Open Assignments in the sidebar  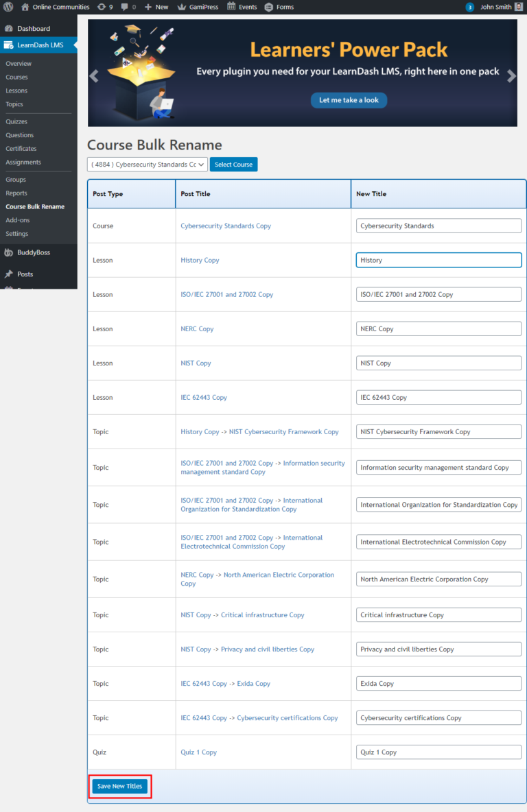(23, 162)
